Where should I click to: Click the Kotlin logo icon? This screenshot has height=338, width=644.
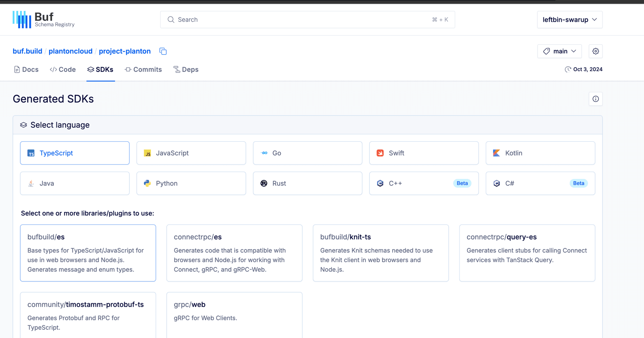coord(496,153)
